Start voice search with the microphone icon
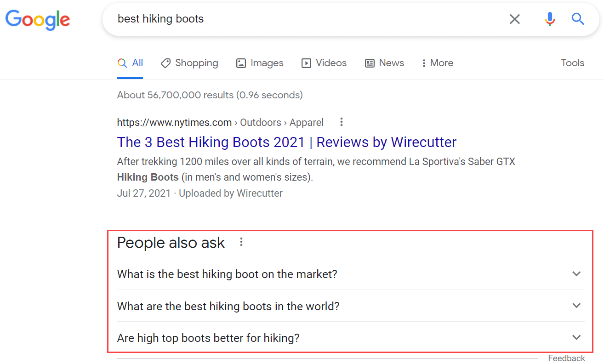The width and height of the screenshot is (604, 364). 550,19
